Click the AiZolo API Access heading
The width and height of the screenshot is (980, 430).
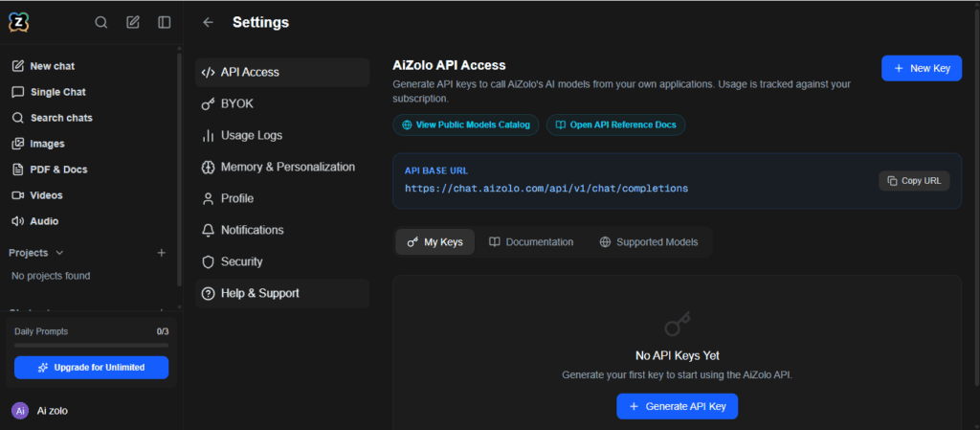tap(449, 65)
